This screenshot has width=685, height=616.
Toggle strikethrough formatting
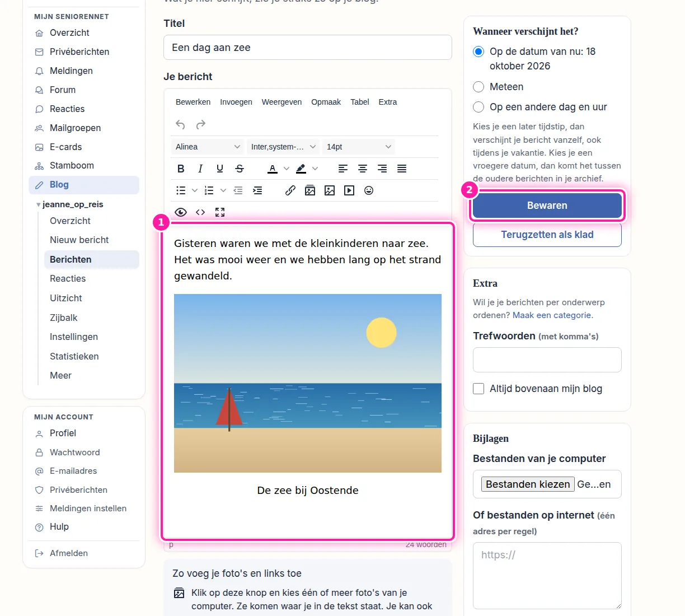(240, 169)
